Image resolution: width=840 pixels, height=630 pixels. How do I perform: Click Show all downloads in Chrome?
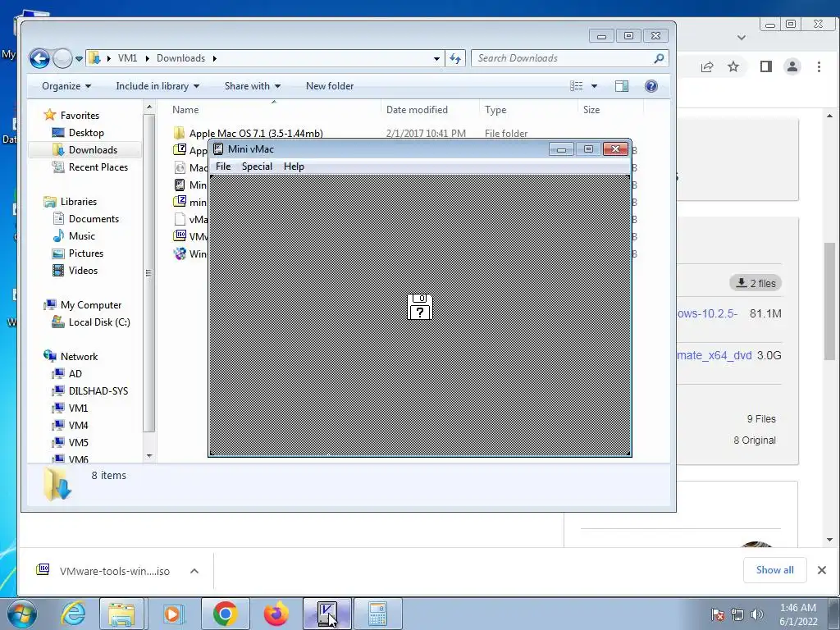coord(774,570)
